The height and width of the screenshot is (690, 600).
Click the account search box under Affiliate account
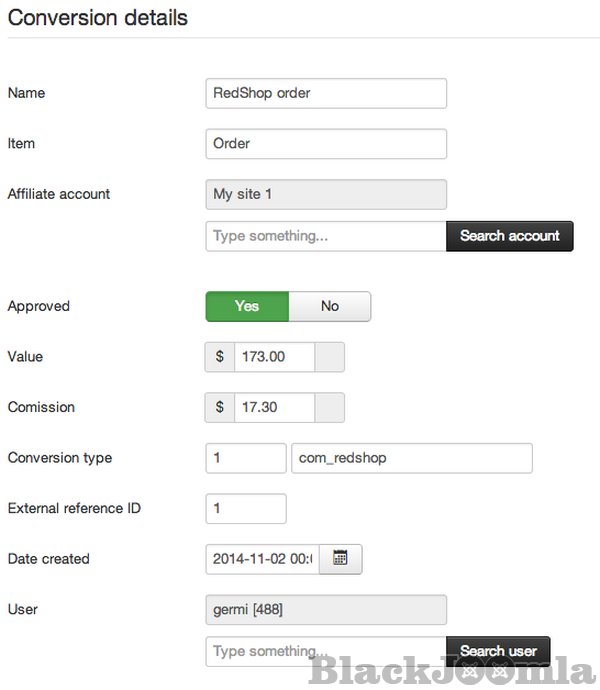(x=325, y=236)
